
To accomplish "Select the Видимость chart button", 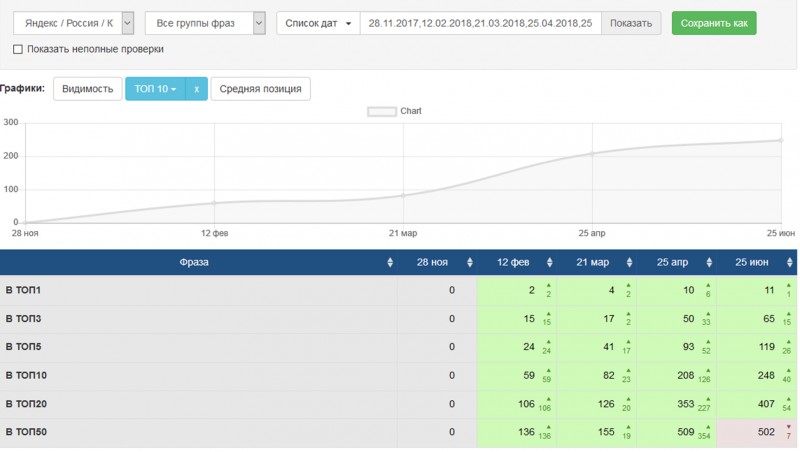I will (x=87, y=89).
